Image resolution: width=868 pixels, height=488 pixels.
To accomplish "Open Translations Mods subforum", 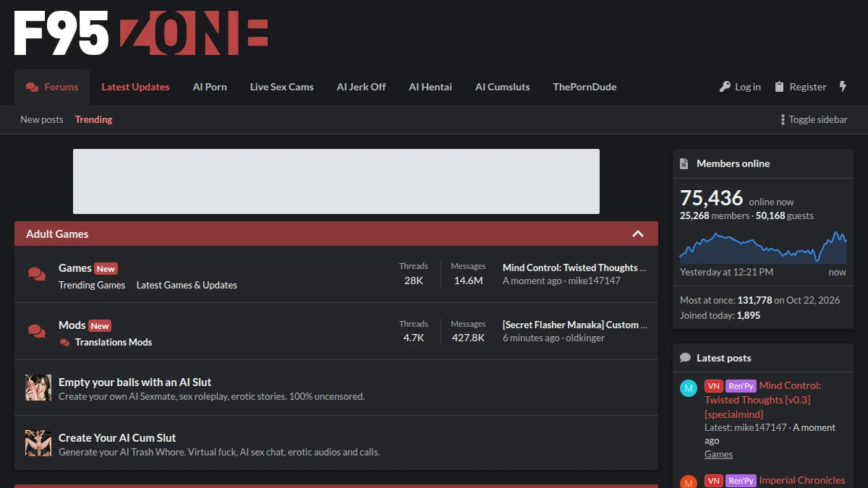I will 114,342.
